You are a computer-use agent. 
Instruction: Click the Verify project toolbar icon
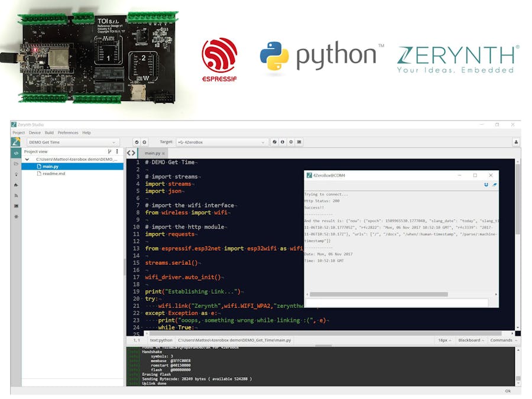click(137, 142)
